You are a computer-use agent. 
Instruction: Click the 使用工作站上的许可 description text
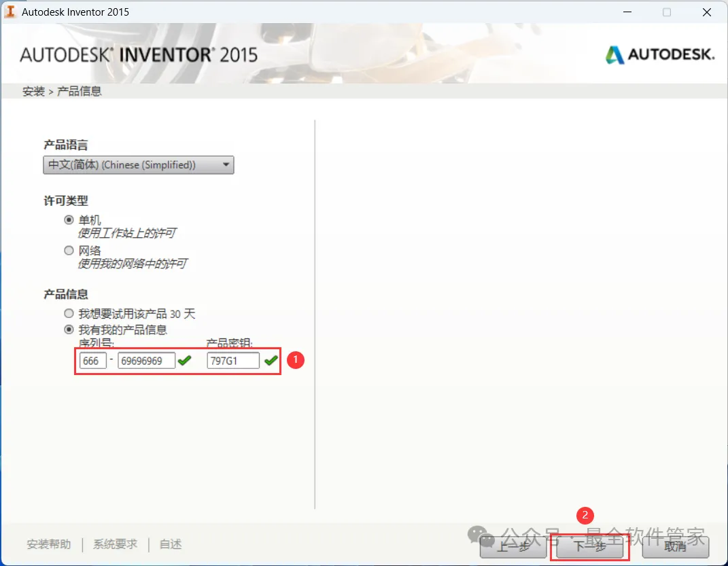pos(126,233)
